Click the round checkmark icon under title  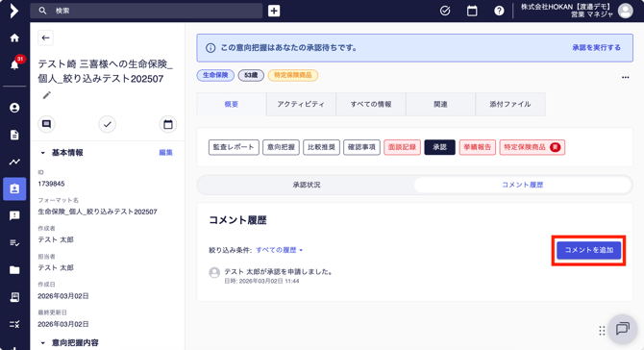[x=108, y=124]
